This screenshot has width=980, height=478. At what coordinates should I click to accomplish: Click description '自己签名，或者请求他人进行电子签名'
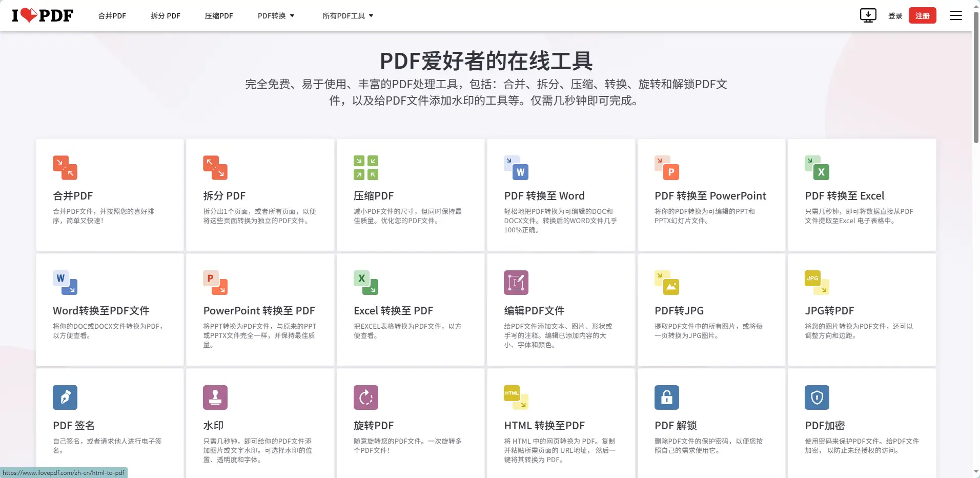coord(107,446)
